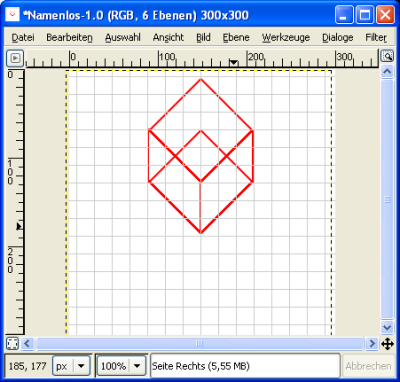
Task: Click the Abbrechen button
Action: pyautogui.click(x=368, y=366)
